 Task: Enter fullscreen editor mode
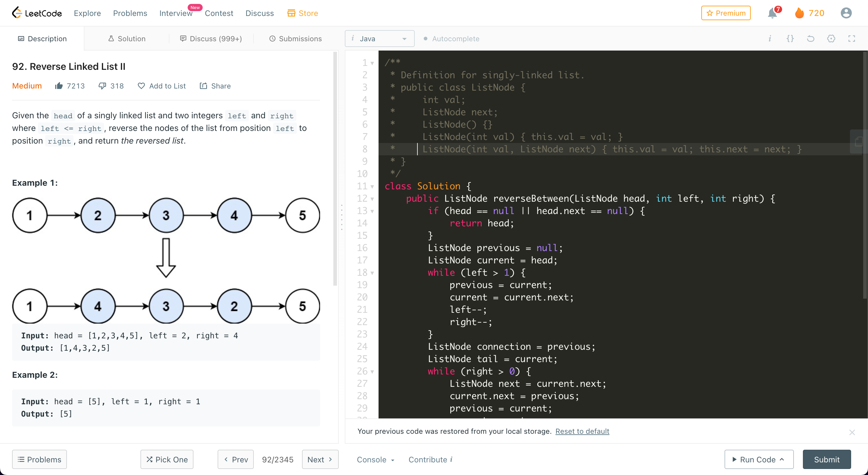coord(851,39)
